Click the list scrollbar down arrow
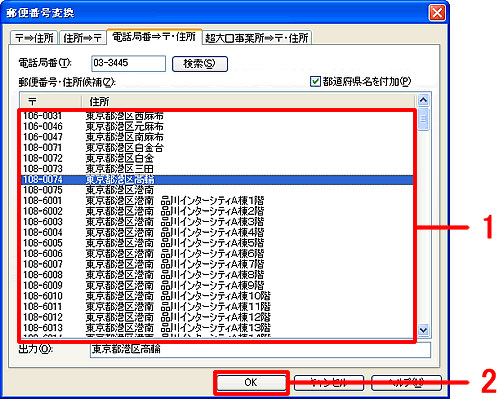The height and width of the screenshot is (399, 500). 423,330
